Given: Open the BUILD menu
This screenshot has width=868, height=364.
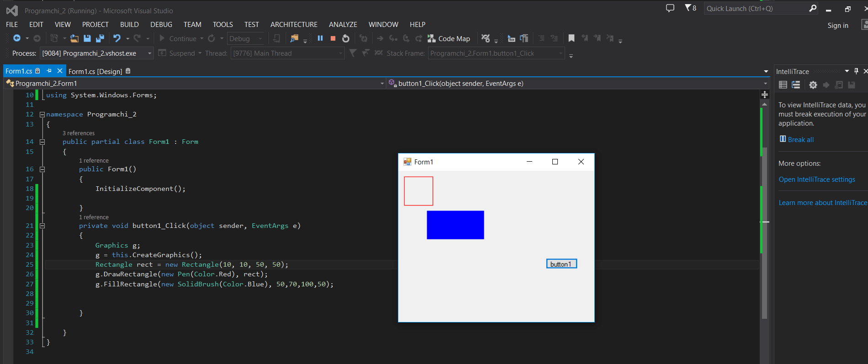Looking at the screenshot, I should point(129,25).
